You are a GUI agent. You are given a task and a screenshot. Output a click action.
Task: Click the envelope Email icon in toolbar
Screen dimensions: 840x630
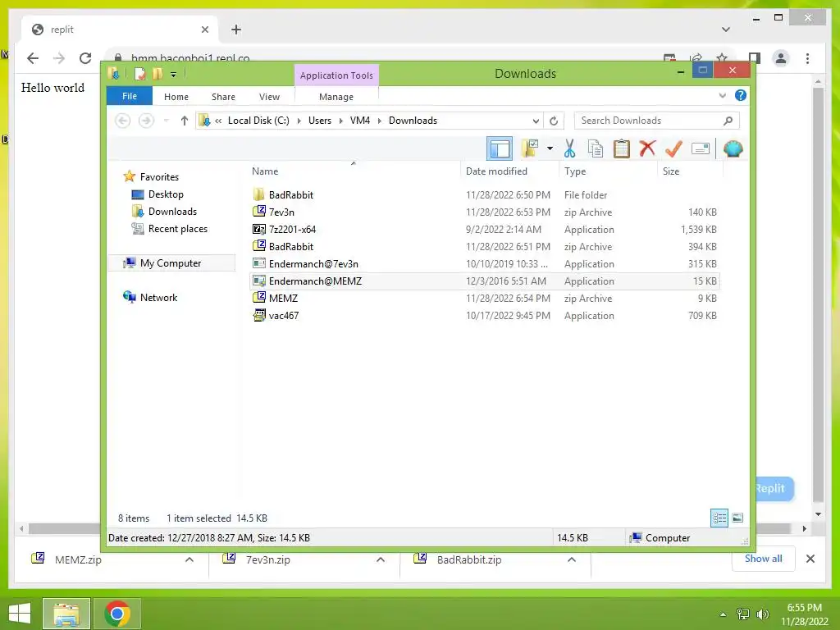tap(701, 148)
